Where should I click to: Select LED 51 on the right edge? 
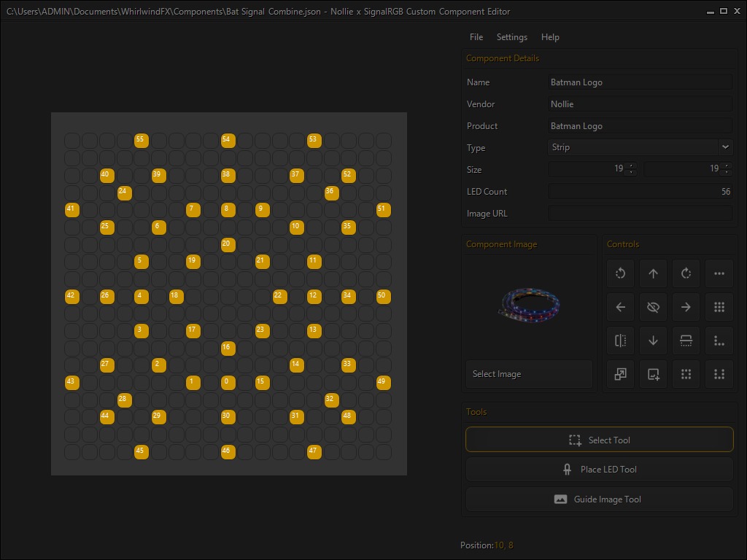coord(383,209)
